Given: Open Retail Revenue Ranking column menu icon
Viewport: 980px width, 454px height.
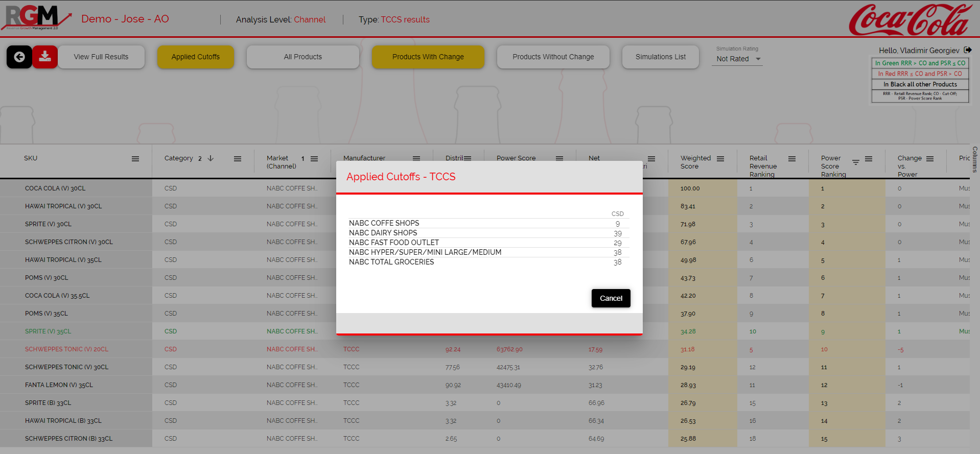Looking at the screenshot, I should click(x=792, y=159).
